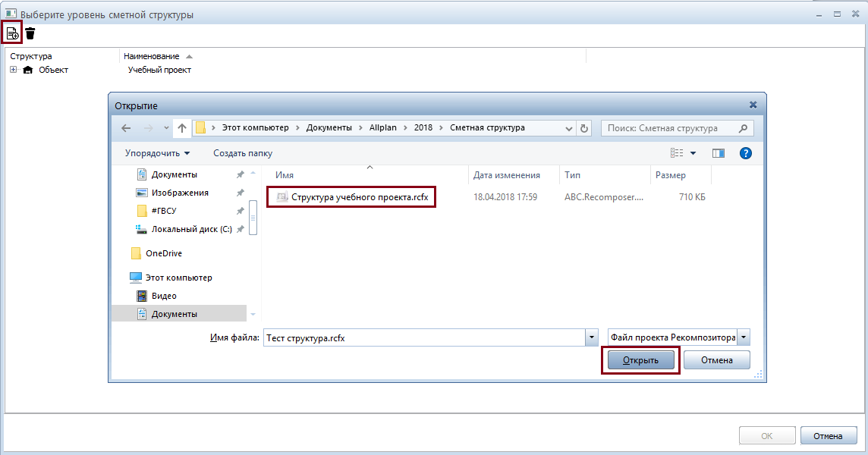Open the view options dropdown arrow
868x455 pixels.
(693, 153)
